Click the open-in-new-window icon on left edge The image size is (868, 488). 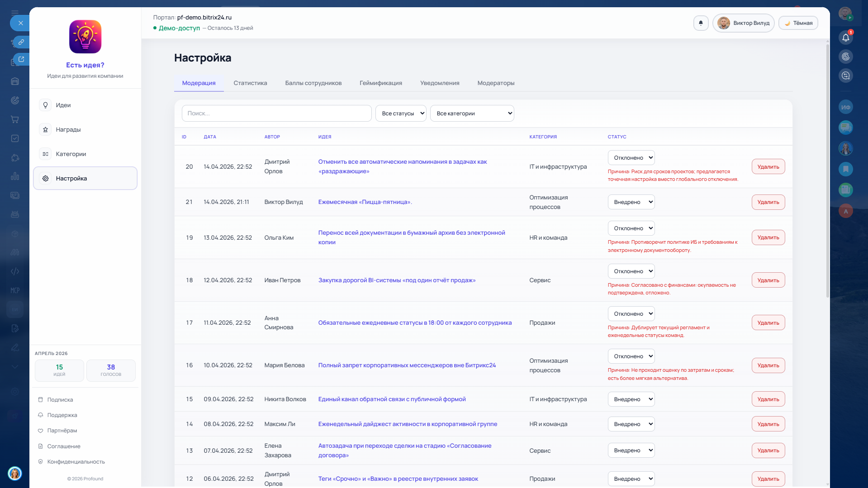(21, 59)
